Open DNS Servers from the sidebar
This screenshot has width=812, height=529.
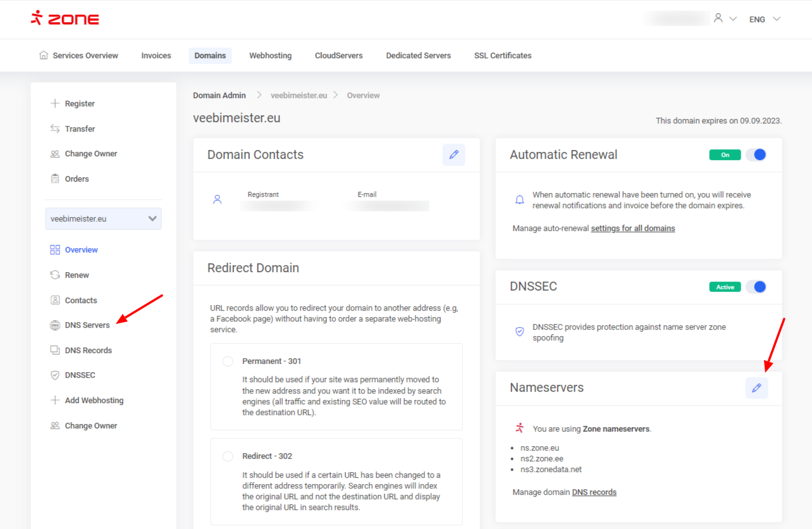point(87,325)
